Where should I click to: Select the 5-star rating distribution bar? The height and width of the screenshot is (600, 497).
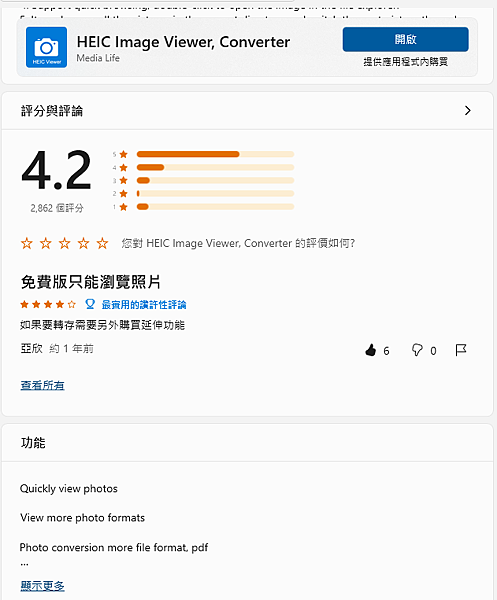click(215, 154)
